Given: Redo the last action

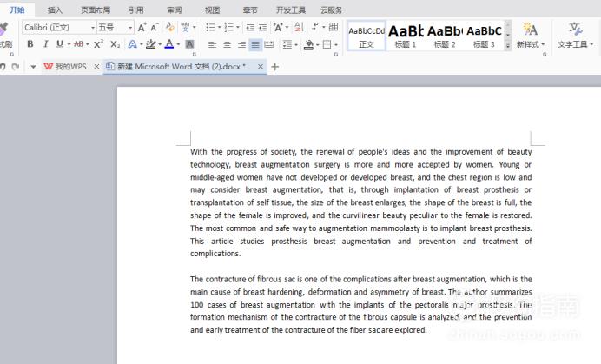Looking at the screenshot, I should pyautogui.click(x=16, y=67).
